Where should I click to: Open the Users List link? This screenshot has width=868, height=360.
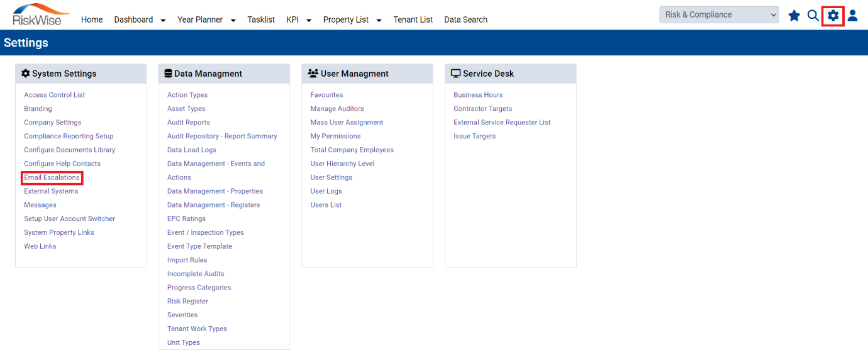[326, 205]
